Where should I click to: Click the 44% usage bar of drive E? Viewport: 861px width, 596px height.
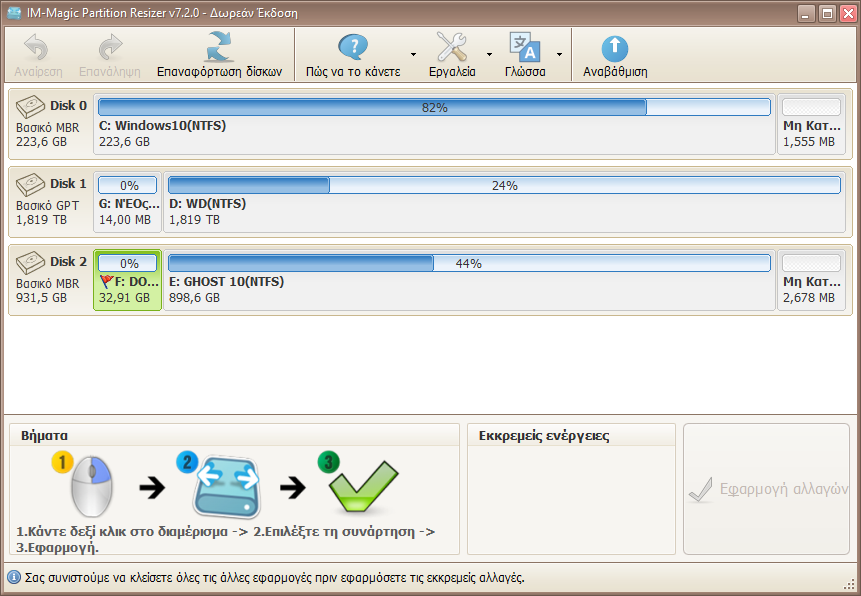pos(469,263)
